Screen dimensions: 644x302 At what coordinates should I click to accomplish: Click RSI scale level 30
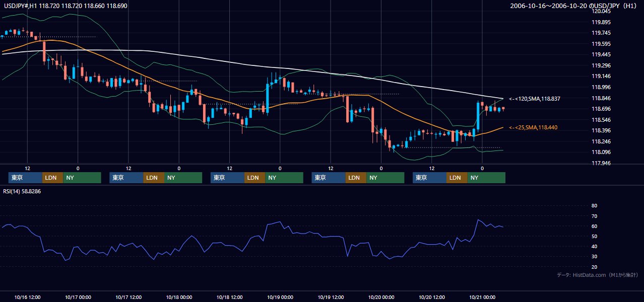[x=594, y=257]
